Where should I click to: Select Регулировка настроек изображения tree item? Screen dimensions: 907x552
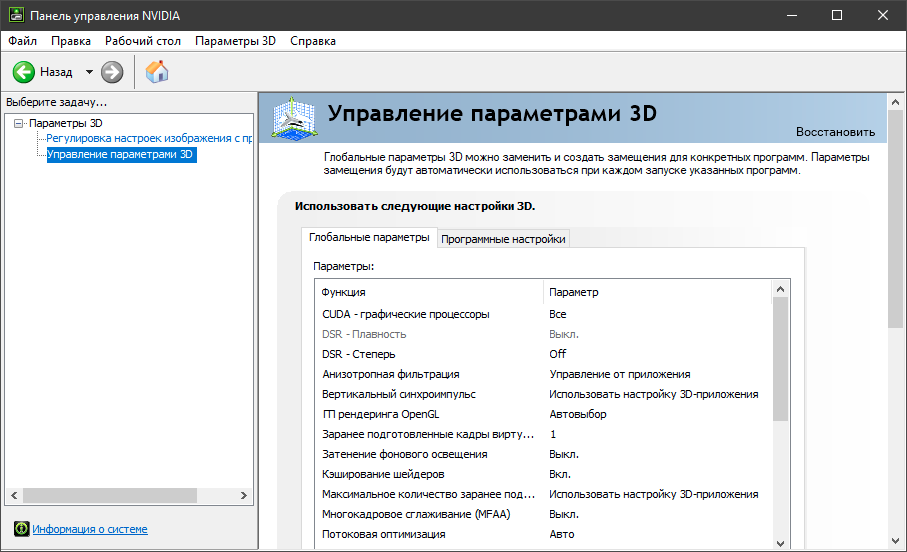pos(149,138)
